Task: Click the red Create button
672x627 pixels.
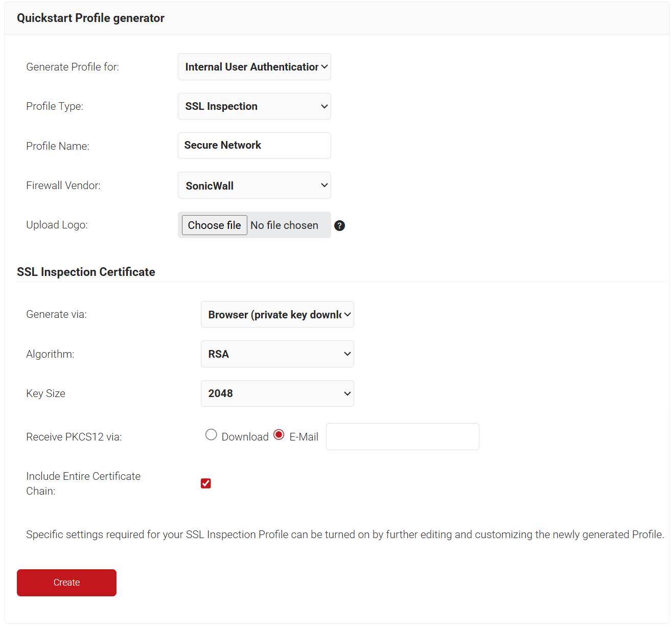Action: (x=66, y=583)
